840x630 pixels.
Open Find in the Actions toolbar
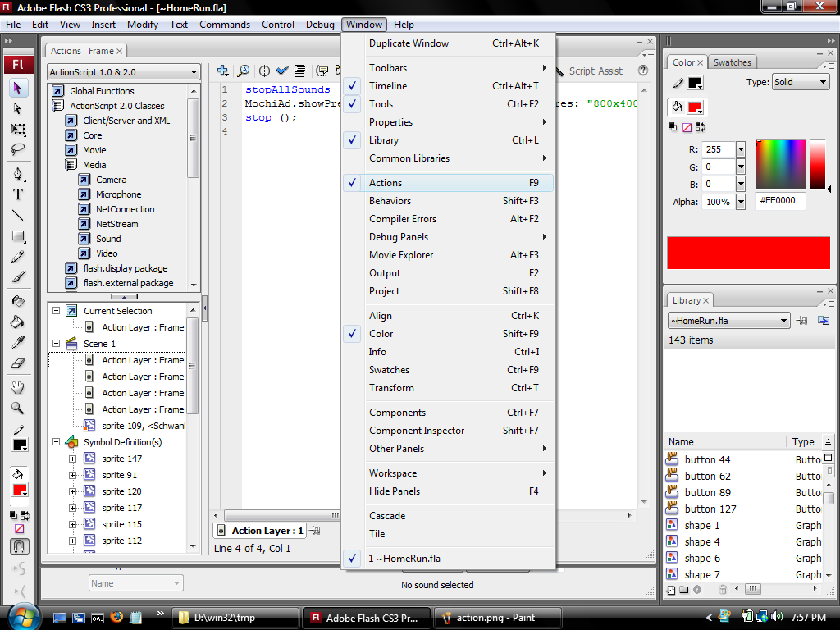tap(243, 71)
